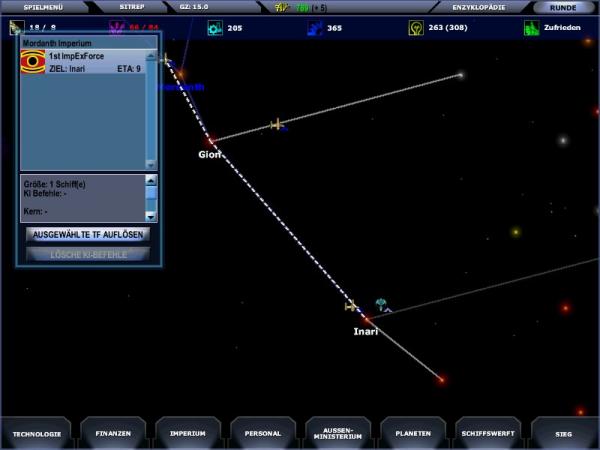The image size is (600, 450).
Task: Select the red star southeast of Inari
Action: pos(441,379)
